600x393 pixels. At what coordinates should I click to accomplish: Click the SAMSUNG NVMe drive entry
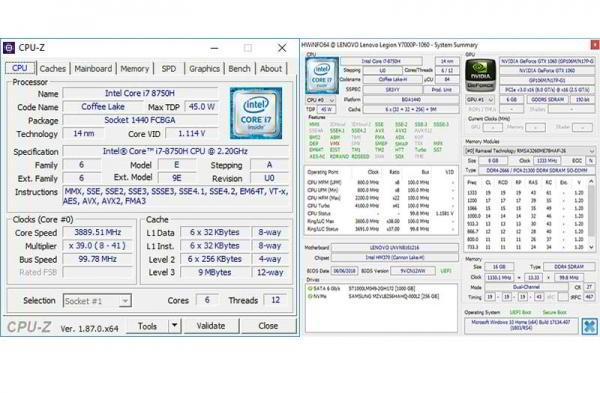click(x=394, y=297)
